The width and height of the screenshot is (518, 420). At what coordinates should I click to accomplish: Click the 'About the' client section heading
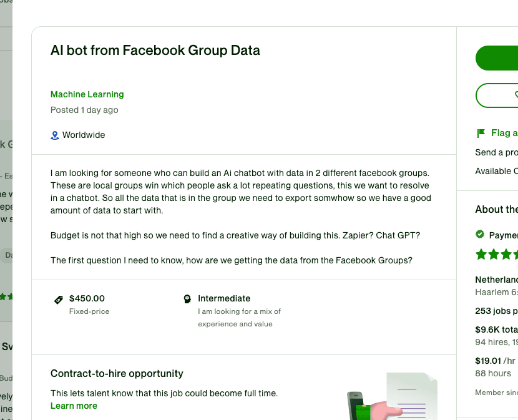[x=496, y=209]
